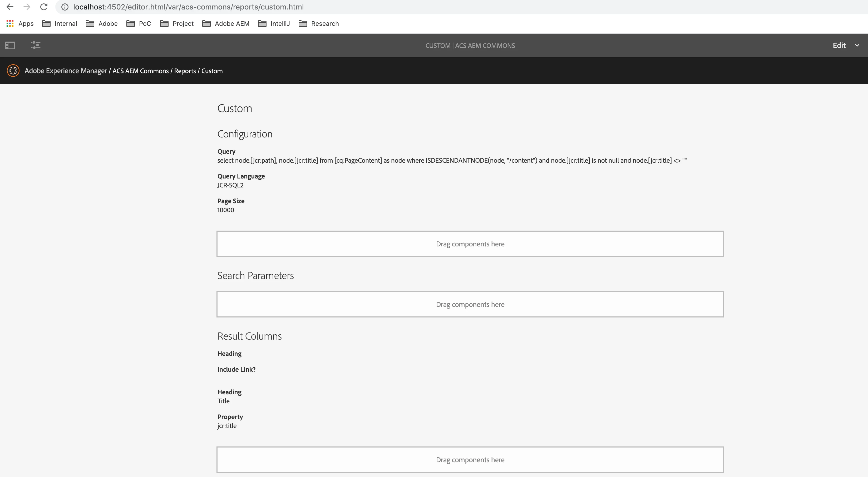This screenshot has height=477, width=868.
Task: Select the Query configuration text component
Action: pyautogui.click(x=452, y=160)
